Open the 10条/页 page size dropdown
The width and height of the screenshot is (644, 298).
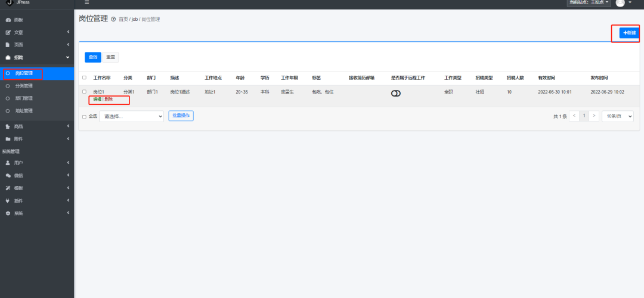[x=618, y=116]
